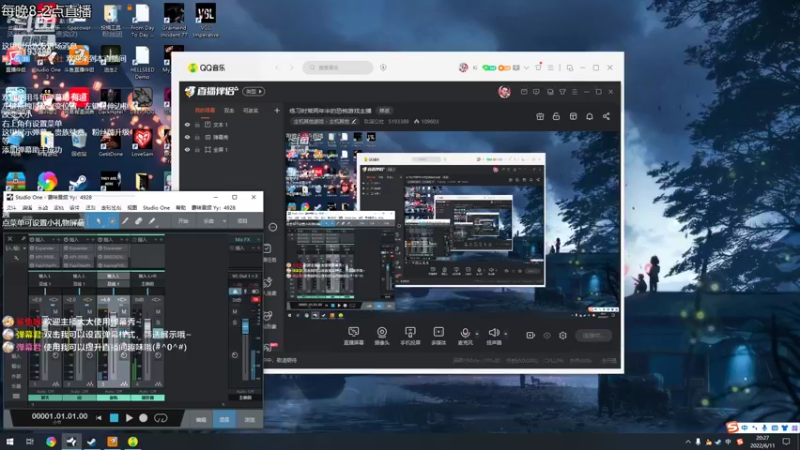
Task: Click the 修改 button beside stream title
Action: [x=384, y=111]
